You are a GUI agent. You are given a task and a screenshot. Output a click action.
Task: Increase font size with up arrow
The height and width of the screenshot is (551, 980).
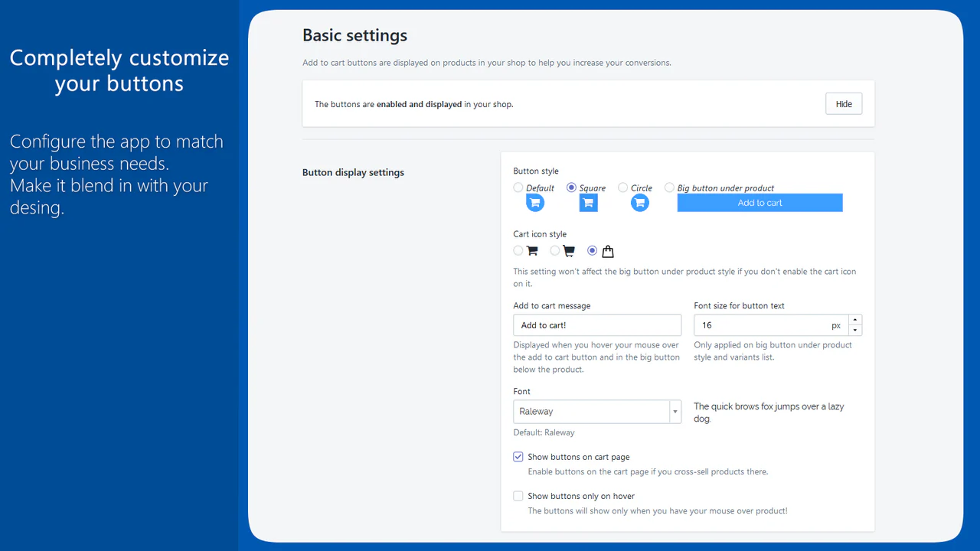(x=855, y=320)
